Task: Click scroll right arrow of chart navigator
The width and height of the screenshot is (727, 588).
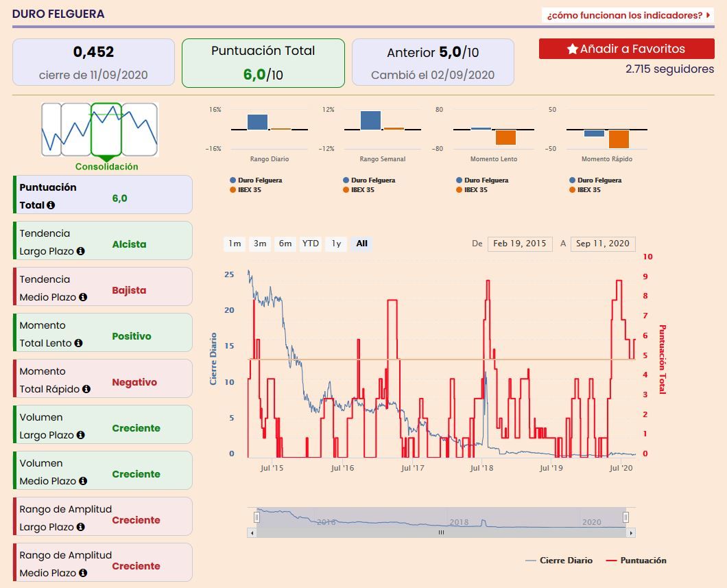Action: click(631, 533)
